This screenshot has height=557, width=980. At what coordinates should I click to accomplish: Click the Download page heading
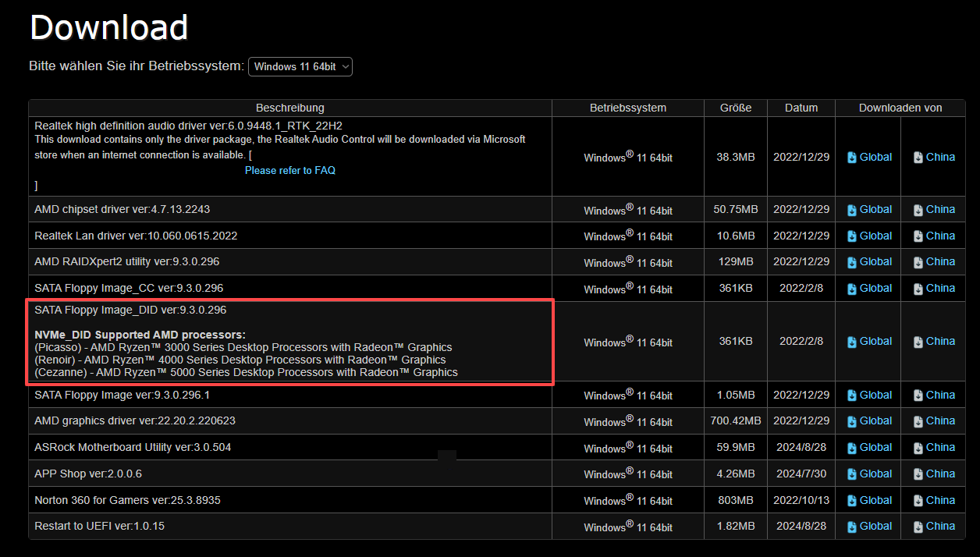(x=108, y=27)
